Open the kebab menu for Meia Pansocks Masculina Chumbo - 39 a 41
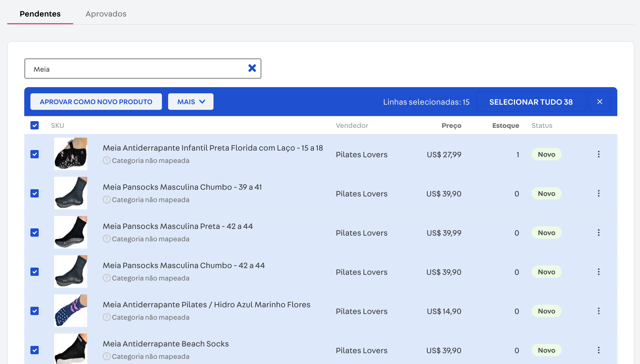The image size is (640, 364). 599,193
